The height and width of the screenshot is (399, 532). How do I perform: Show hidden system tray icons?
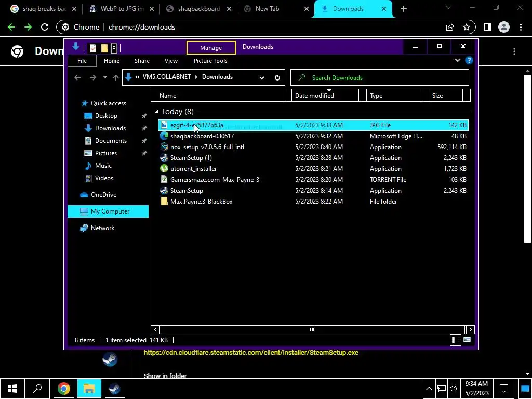(429, 389)
